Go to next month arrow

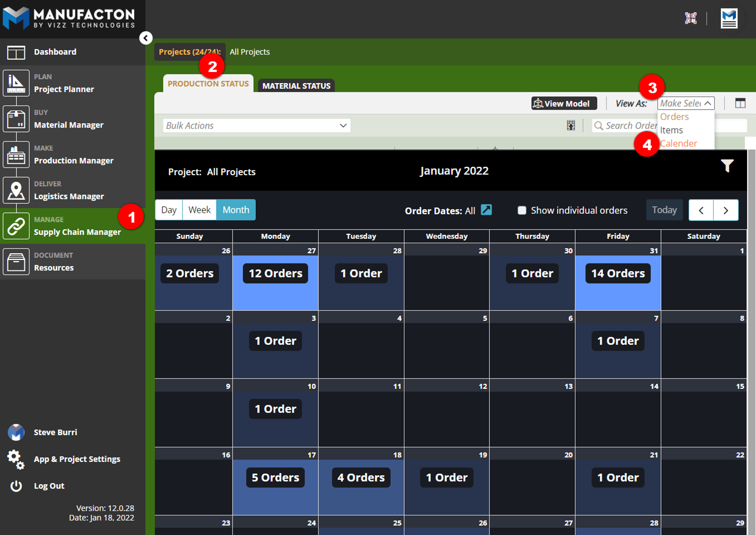pos(725,210)
